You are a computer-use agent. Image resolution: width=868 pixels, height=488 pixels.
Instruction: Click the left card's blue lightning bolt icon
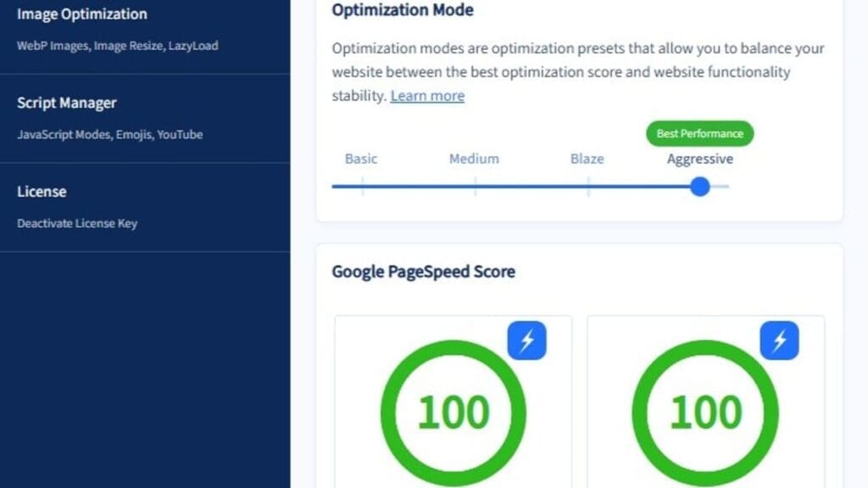pos(526,341)
